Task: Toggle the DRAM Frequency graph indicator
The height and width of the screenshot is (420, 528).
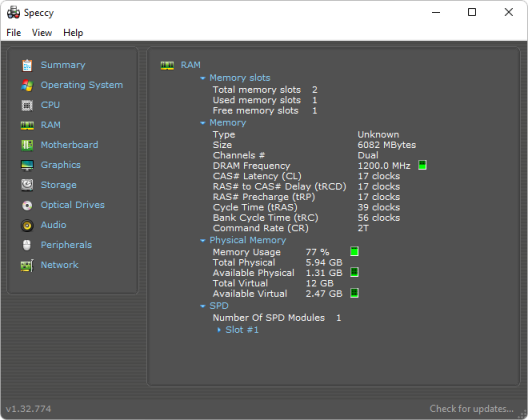Action: 422,165
